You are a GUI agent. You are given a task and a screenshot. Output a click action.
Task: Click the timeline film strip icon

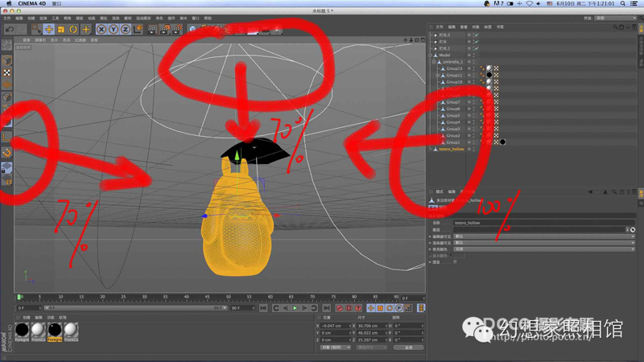pyautogui.click(x=421, y=308)
